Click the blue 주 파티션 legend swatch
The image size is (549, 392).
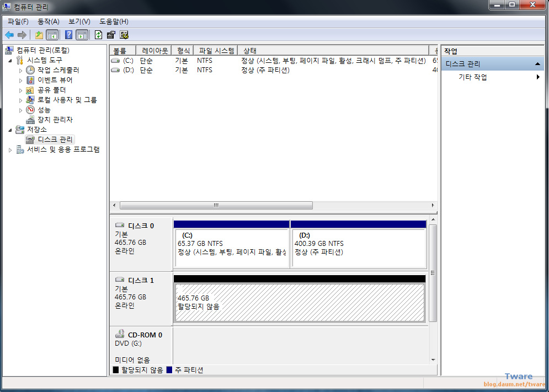point(169,370)
